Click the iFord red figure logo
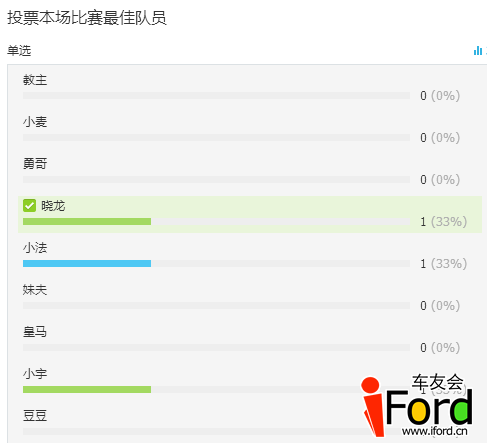The height and width of the screenshot is (443, 487). click(372, 407)
